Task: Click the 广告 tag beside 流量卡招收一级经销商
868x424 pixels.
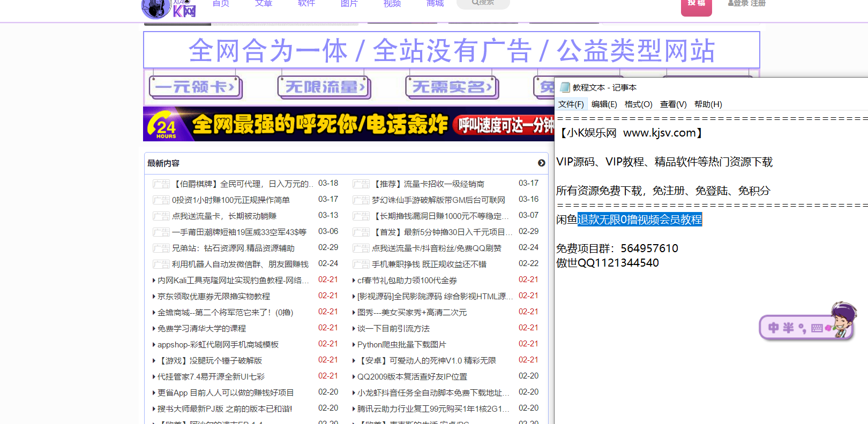Action: coord(361,184)
